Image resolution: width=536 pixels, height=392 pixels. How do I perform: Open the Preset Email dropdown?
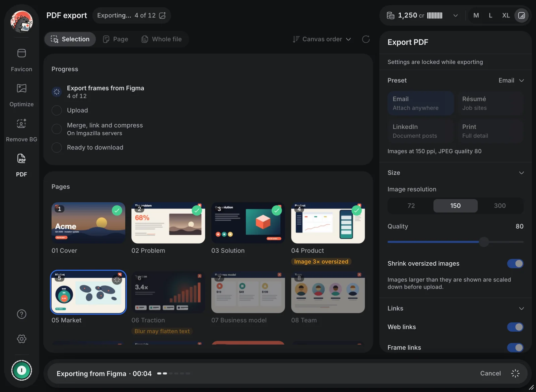[x=511, y=80]
